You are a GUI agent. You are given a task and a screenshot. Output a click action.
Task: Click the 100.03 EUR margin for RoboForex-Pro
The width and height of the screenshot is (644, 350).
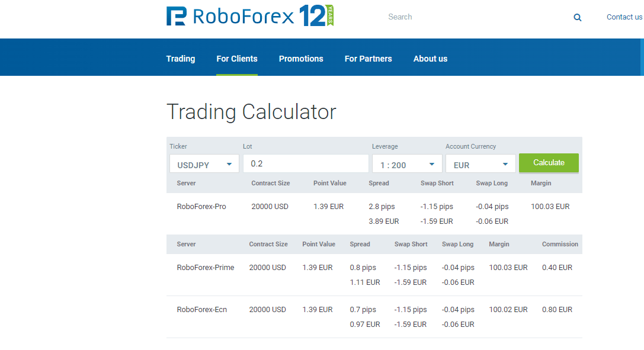click(550, 207)
